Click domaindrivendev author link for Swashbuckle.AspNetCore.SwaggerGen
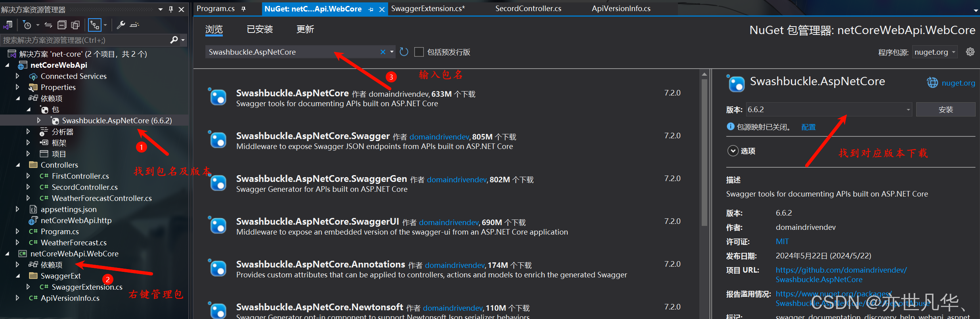The width and height of the screenshot is (980, 319). coord(456,180)
